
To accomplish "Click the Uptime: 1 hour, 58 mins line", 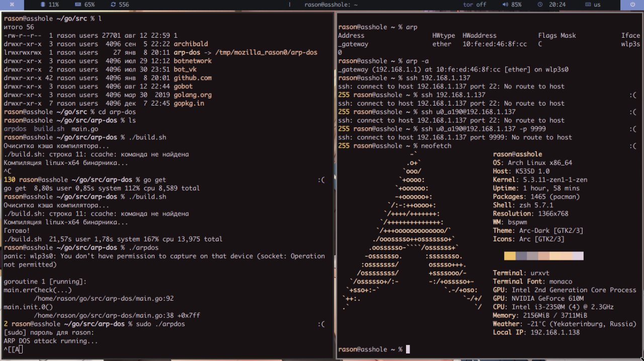I will [x=536, y=188].
